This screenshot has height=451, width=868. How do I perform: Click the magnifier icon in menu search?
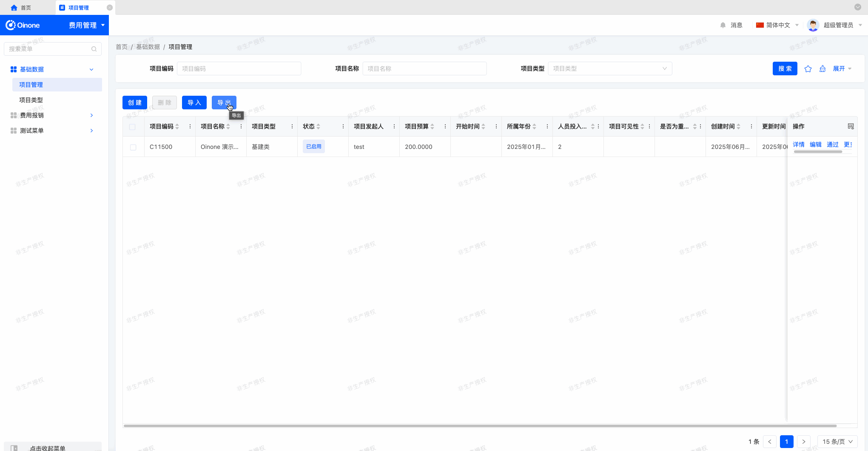94,49
